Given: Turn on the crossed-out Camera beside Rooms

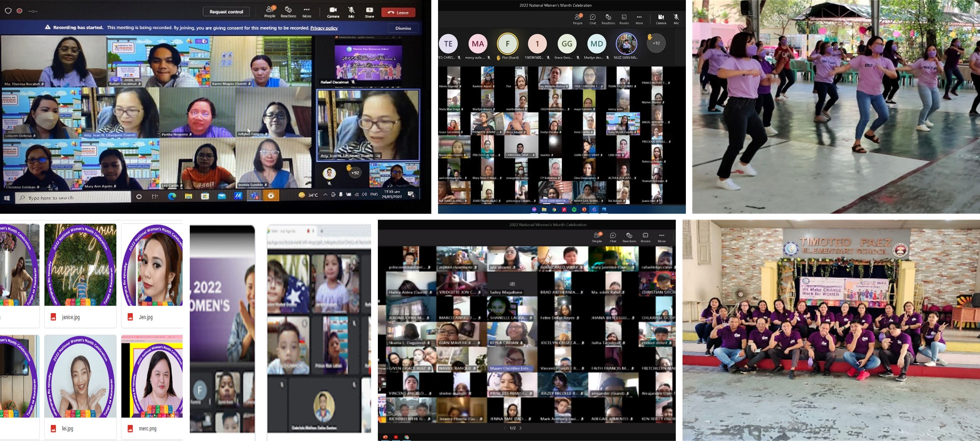Looking at the screenshot, I should click(661, 19).
